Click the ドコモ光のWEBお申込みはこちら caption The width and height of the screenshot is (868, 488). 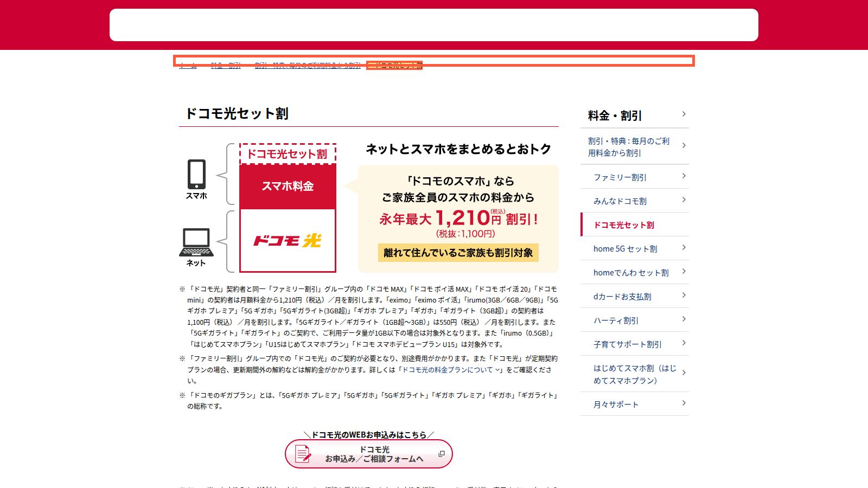(369, 434)
